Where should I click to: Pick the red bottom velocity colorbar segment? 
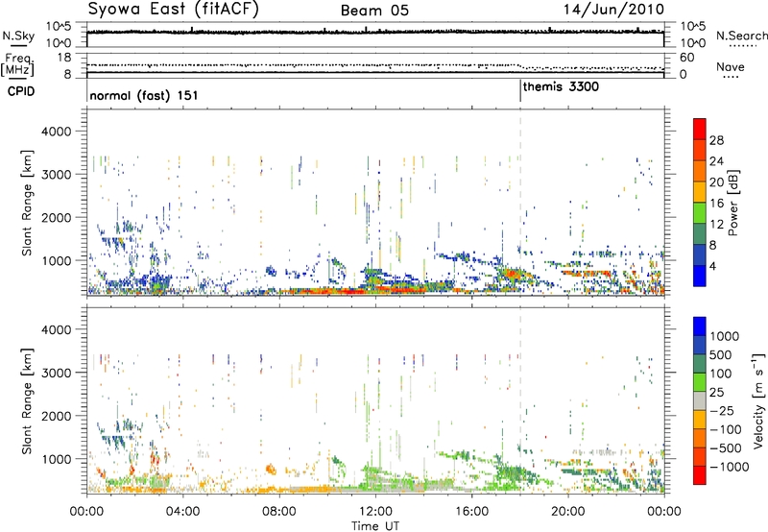700,475
